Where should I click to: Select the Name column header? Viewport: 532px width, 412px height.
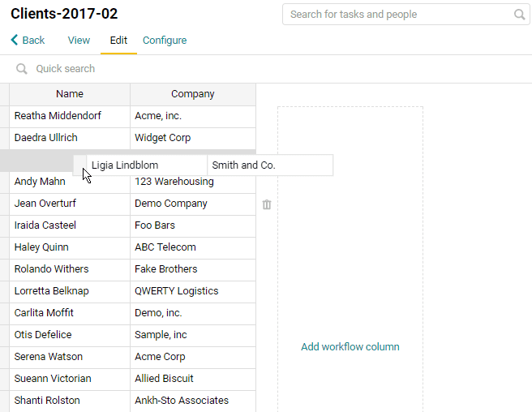pos(70,94)
